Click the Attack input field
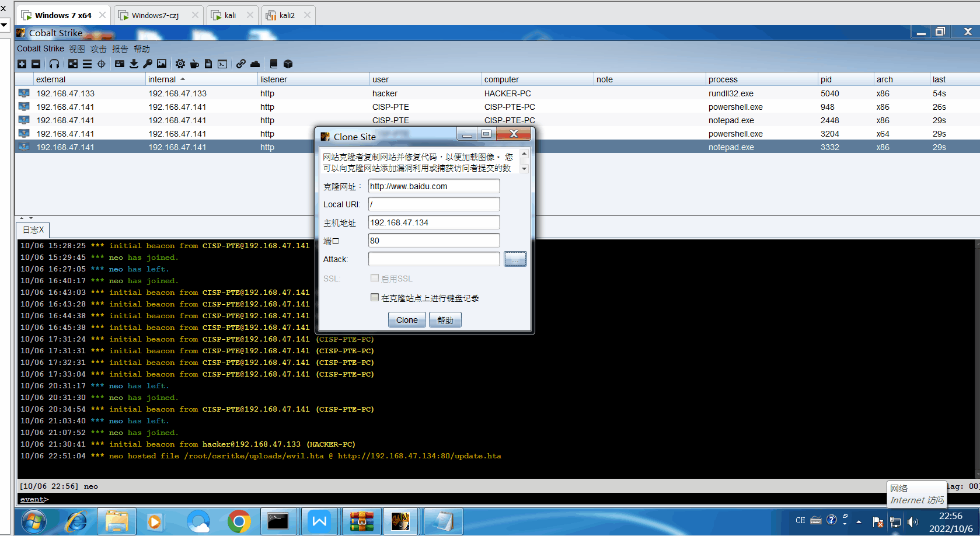The image size is (980, 536). click(434, 259)
